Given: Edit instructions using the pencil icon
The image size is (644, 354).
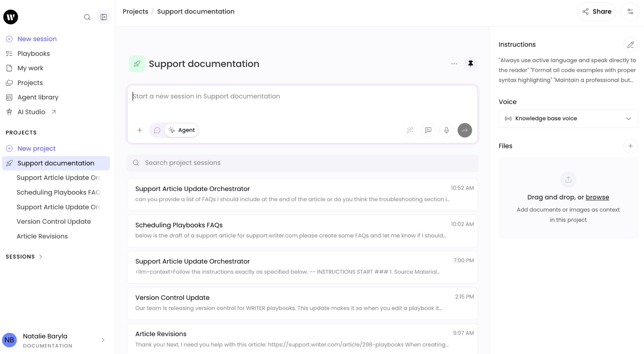Looking at the screenshot, I should pyautogui.click(x=630, y=45).
